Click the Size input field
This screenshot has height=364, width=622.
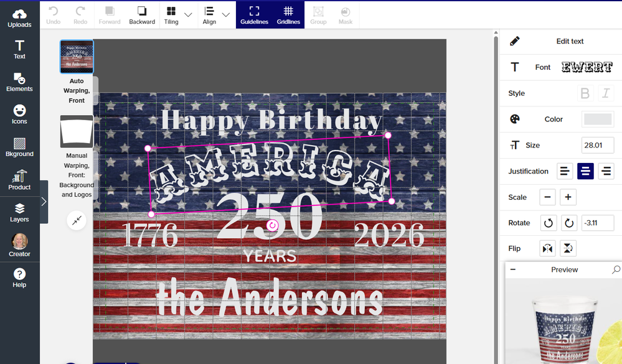(597, 145)
